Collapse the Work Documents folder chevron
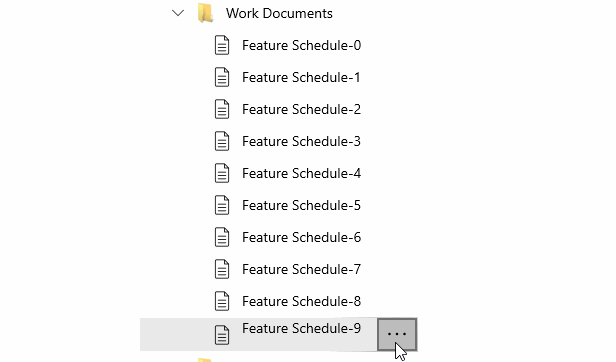 [x=178, y=13]
